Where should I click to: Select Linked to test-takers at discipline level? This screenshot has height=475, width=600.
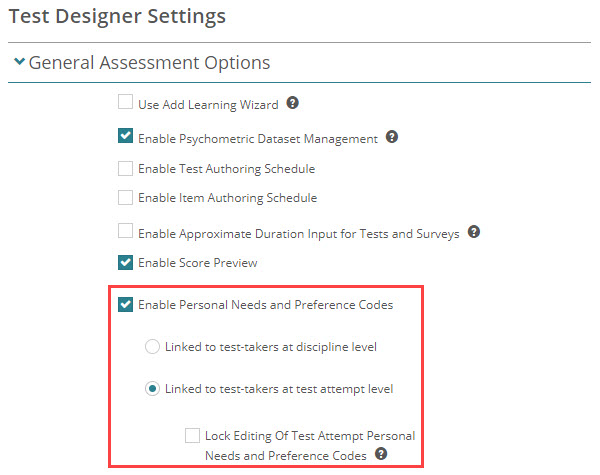click(x=153, y=347)
